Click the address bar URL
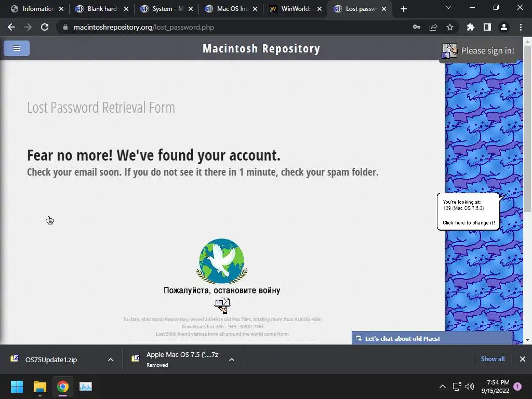This screenshot has height=399, width=532. click(x=144, y=27)
